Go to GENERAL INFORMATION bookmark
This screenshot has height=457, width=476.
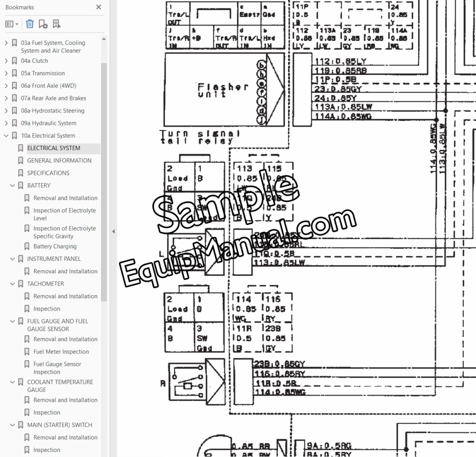click(x=59, y=160)
